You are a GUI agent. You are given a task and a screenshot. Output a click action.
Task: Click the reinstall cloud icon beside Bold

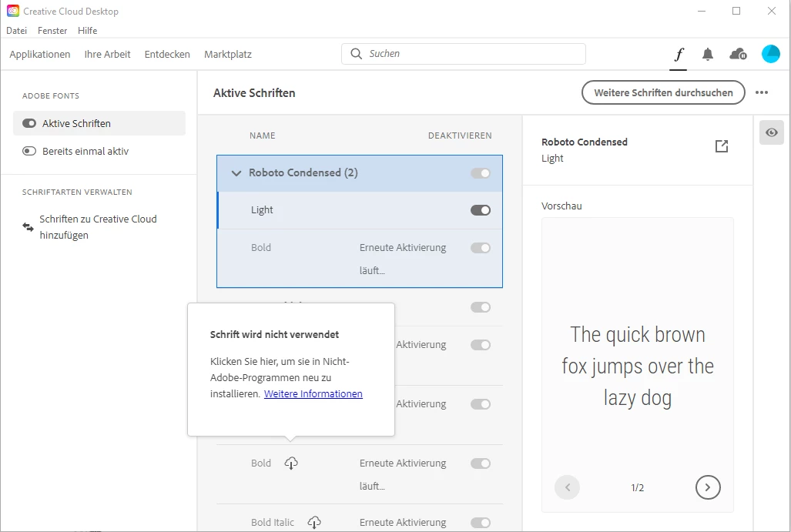point(291,463)
